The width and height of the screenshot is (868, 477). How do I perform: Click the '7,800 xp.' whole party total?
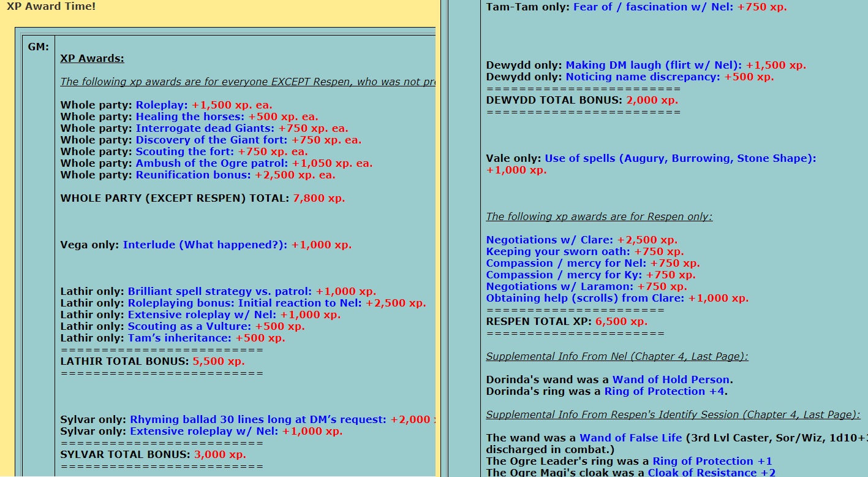coord(319,199)
